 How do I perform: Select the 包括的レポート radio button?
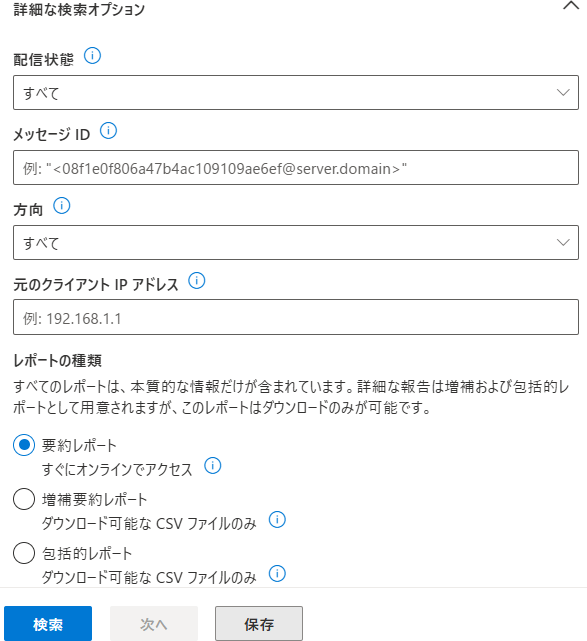click(x=24, y=553)
